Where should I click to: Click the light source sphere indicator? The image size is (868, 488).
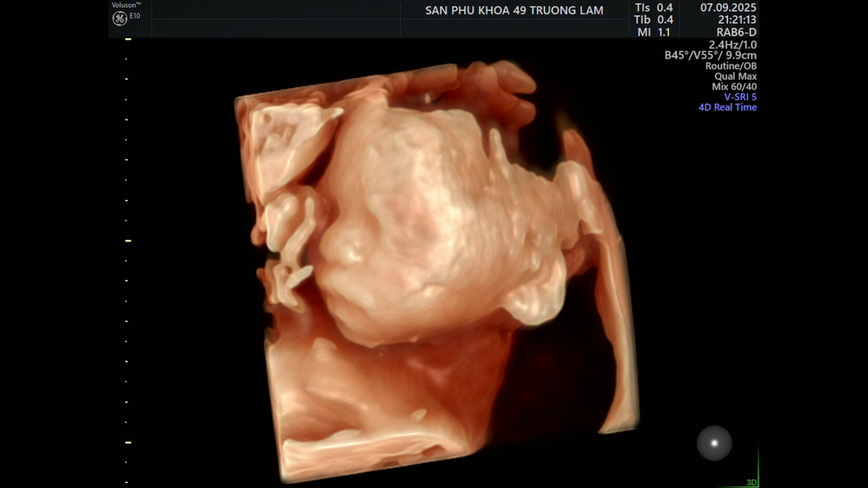click(714, 442)
